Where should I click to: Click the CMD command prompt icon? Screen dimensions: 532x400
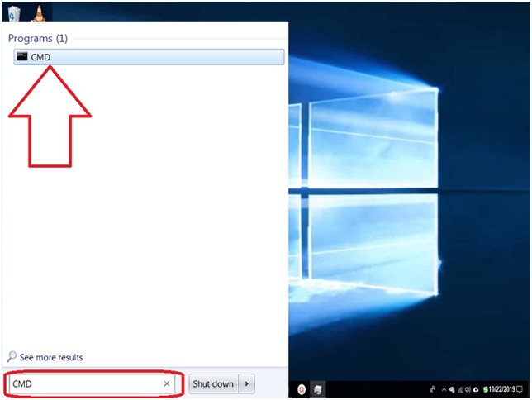(x=22, y=56)
